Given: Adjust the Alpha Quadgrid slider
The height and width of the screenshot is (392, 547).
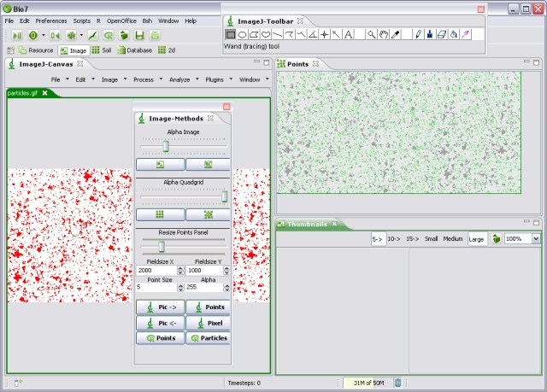Looking at the screenshot, I should (x=224, y=196).
